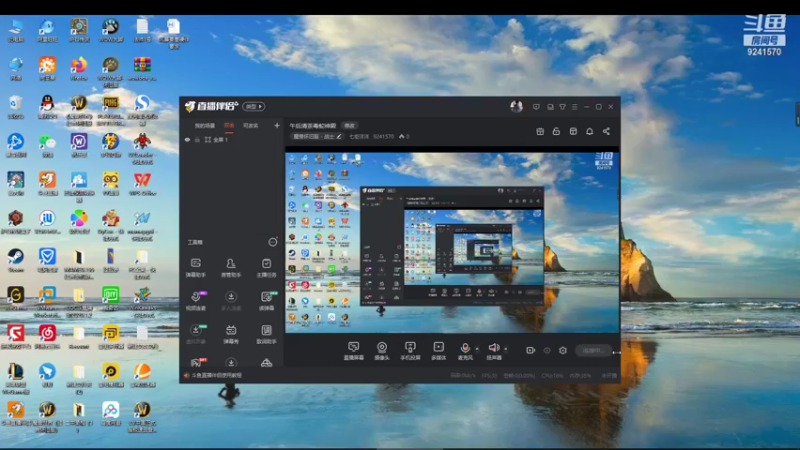Viewport: 800px width, 450px height.
Task: Open the QQ penguin desktop icon
Action: point(47,107)
